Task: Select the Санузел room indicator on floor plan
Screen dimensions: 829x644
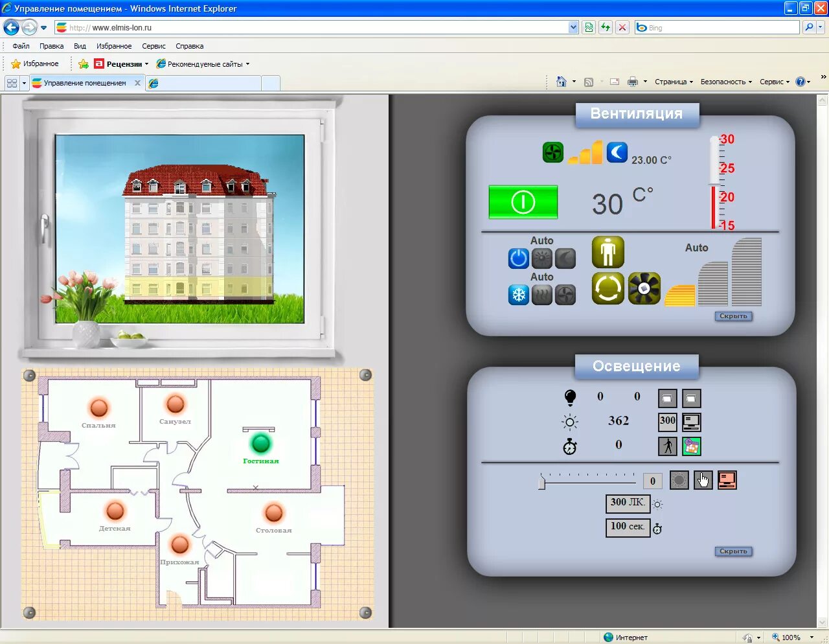Action: pyautogui.click(x=175, y=404)
